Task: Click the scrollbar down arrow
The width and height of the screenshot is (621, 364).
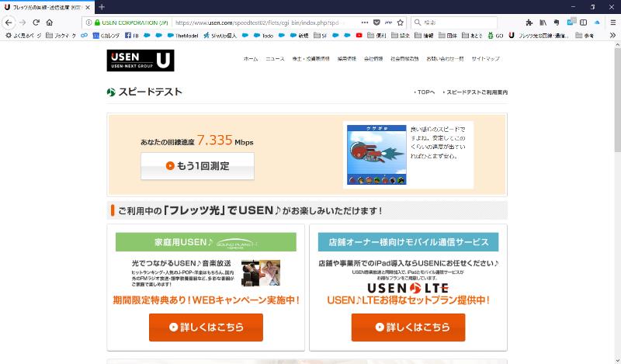Action: click(x=617, y=360)
